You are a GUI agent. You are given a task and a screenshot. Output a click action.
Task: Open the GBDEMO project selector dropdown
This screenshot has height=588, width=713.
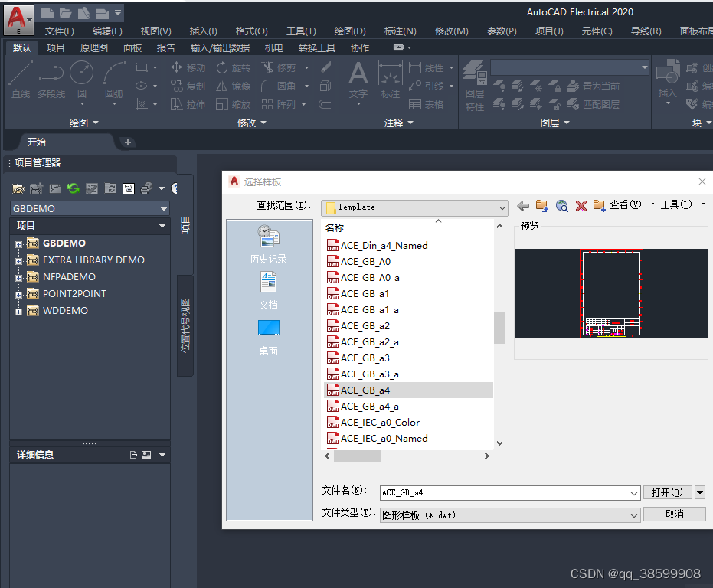point(90,209)
